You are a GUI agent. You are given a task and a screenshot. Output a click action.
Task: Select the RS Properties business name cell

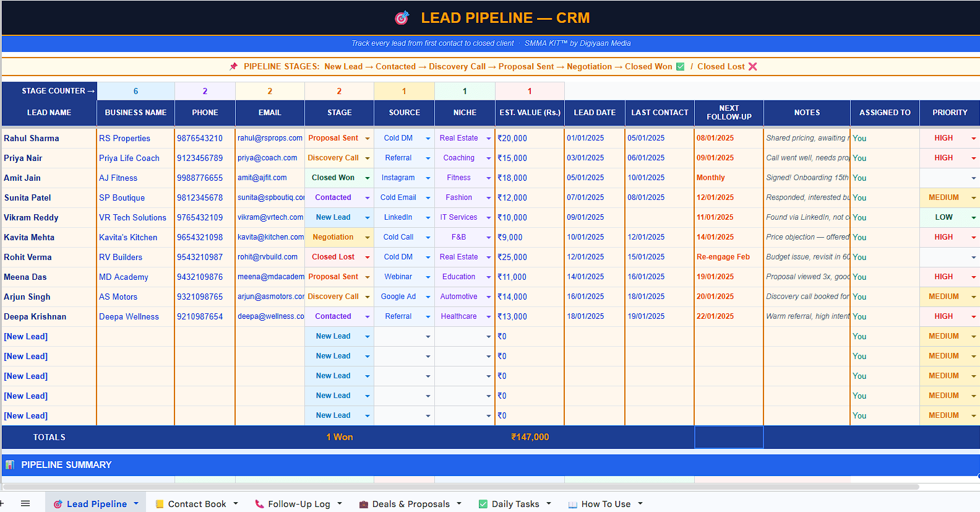click(x=135, y=138)
